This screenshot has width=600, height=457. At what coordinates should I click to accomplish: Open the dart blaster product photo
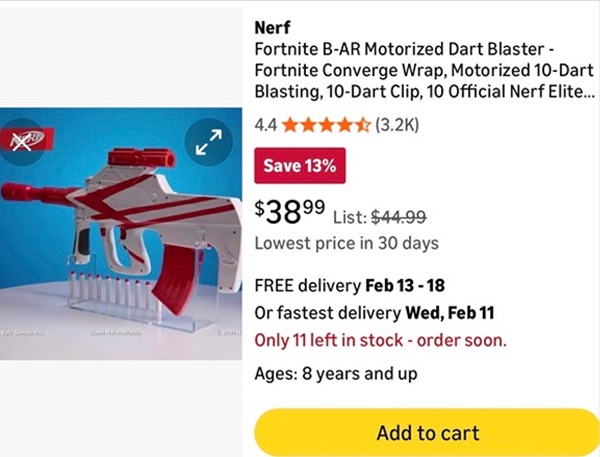click(120, 230)
